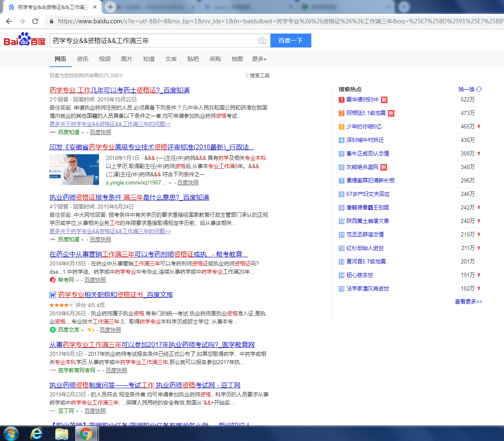Click the V3 credibility badge icon
504x441 pixels.
pos(91,330)
